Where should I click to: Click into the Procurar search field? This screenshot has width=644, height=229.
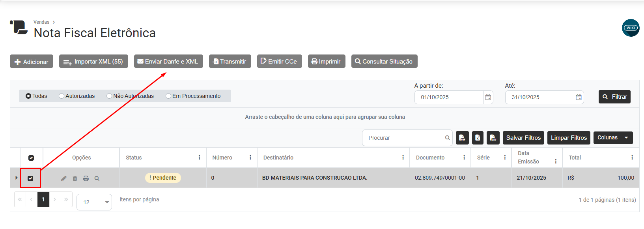(403, 138)
